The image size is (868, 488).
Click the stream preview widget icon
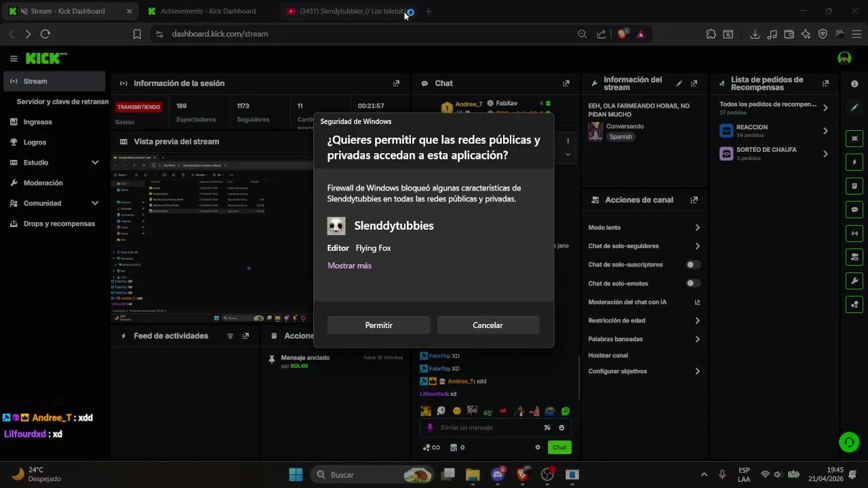854,138
